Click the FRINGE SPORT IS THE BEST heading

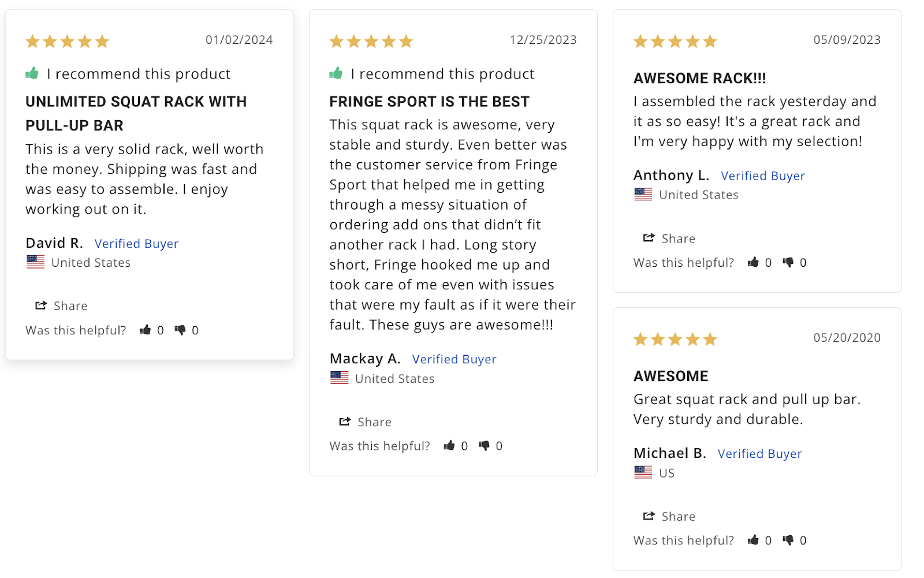[x=429, y=102]
